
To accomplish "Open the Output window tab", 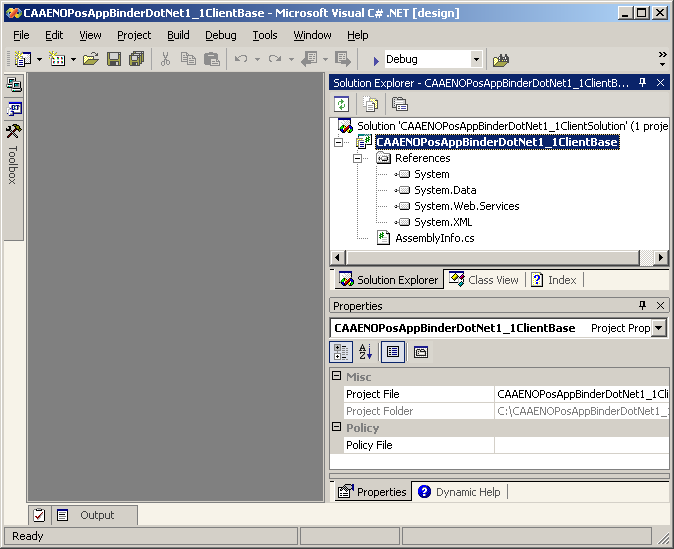I will [95, 515].
